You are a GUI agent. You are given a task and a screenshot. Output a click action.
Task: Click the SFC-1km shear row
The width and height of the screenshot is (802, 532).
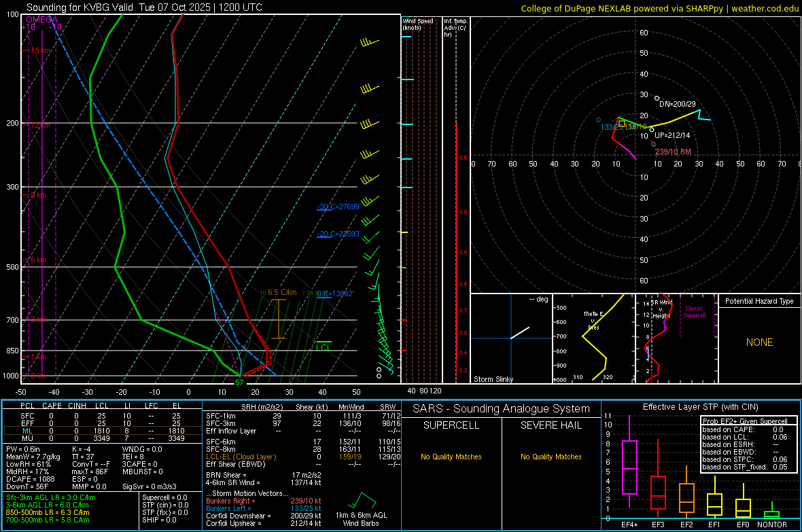click(303, 416)
